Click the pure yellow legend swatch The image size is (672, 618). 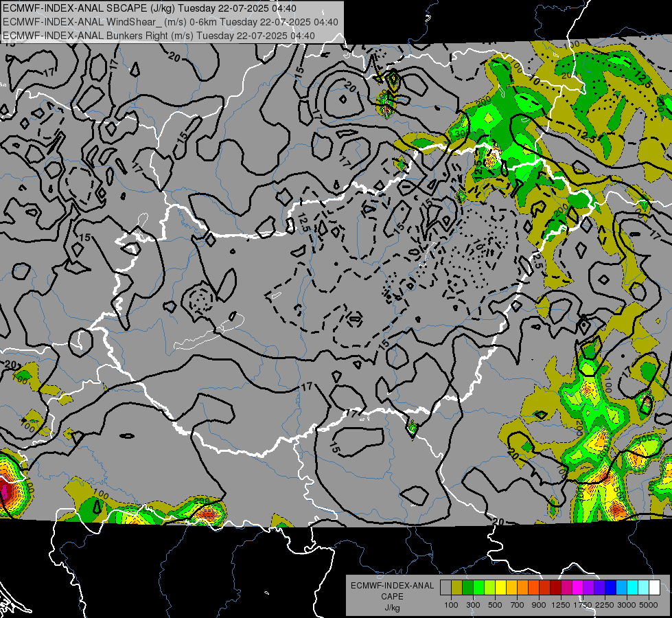click(x=500, y=587)
